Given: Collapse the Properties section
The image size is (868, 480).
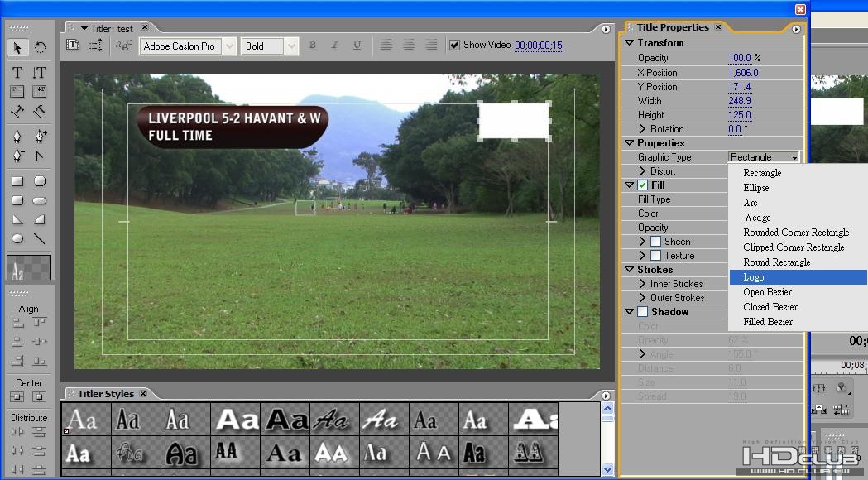Looking at the screenshot, I should [629, 143].
